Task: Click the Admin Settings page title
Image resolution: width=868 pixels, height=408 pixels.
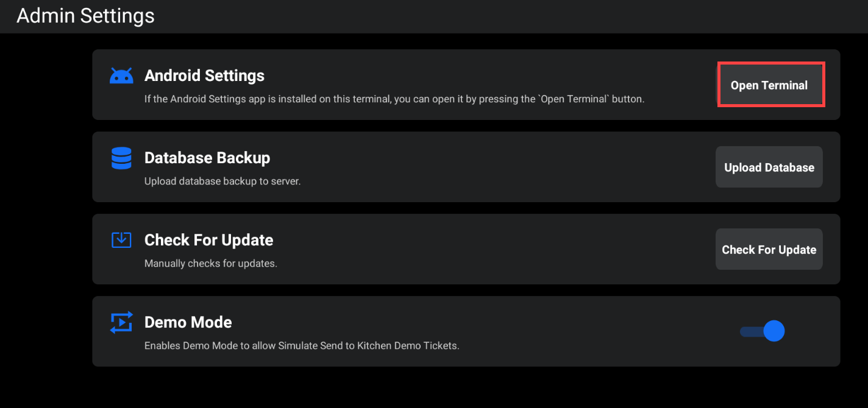Action: click(85, 16)
